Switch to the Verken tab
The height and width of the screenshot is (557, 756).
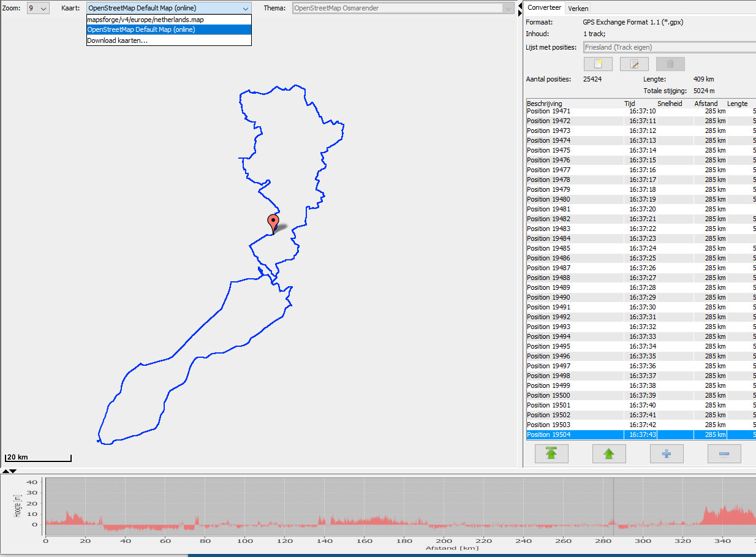[x=578, y=9]
